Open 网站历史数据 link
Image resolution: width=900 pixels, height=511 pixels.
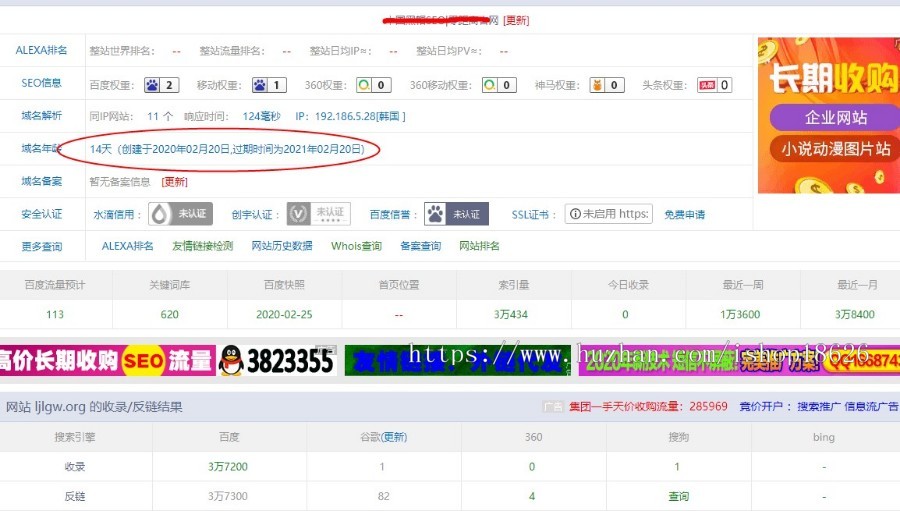click(282, 246)
